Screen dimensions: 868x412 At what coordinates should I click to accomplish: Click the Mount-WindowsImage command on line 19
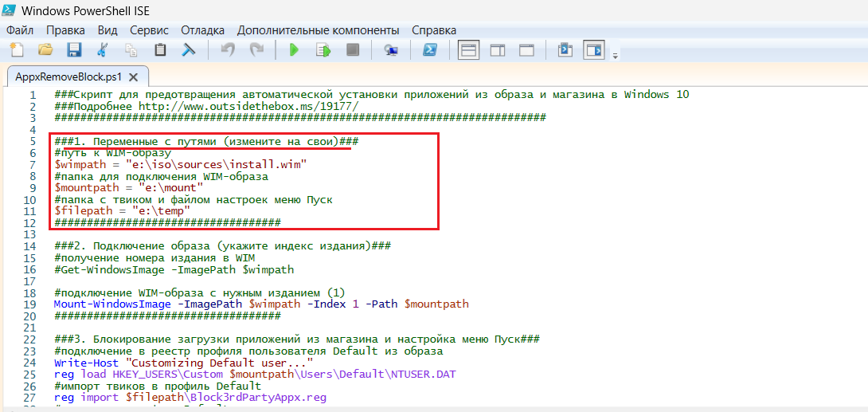pyautogui.click(x=261, y=304)
